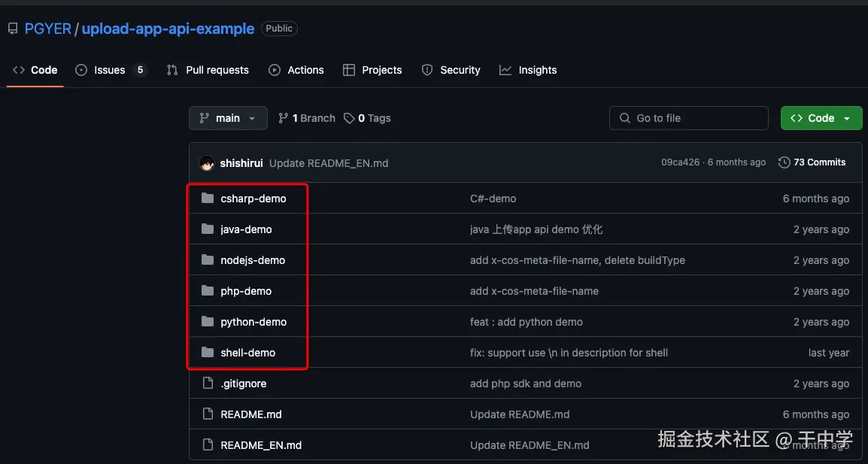This screenshot has height=464, width=868.
Task: Click the Issues count badge 5
Action: point(140,70)
